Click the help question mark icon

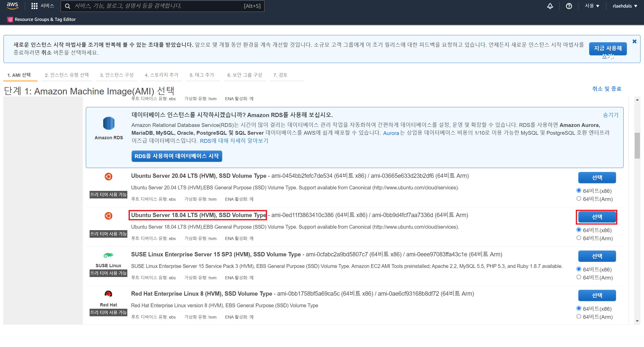click(569, 6)
